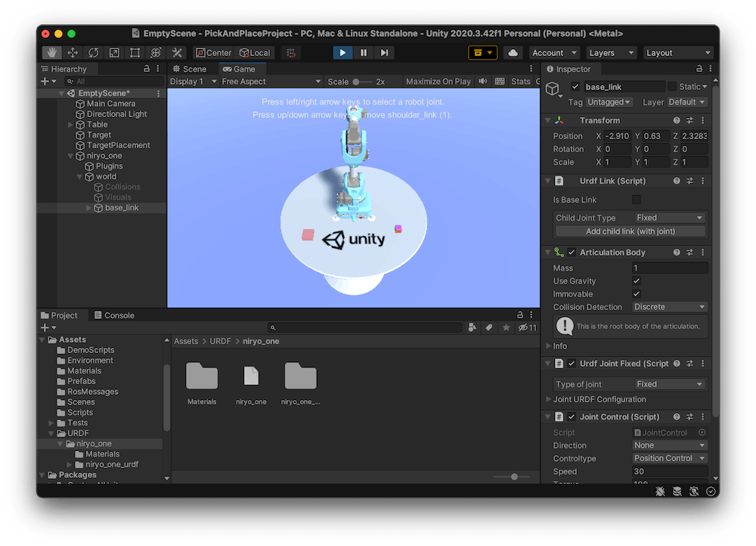The width and height of the screenshot is (756, 546).
Task: Click Add child link (with joint)
Action: click(x=631, y=231)
